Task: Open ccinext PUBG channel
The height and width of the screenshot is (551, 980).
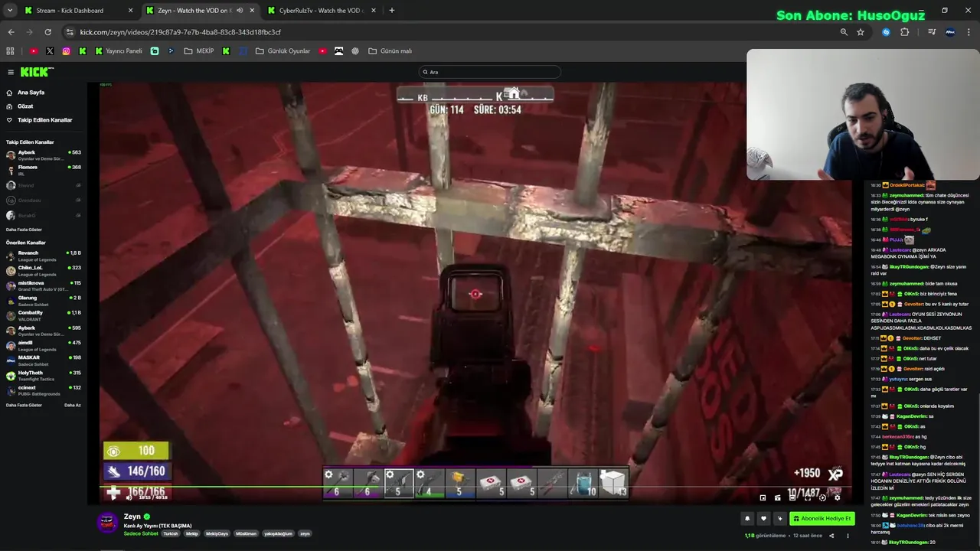Action: [x=44, y=390]
